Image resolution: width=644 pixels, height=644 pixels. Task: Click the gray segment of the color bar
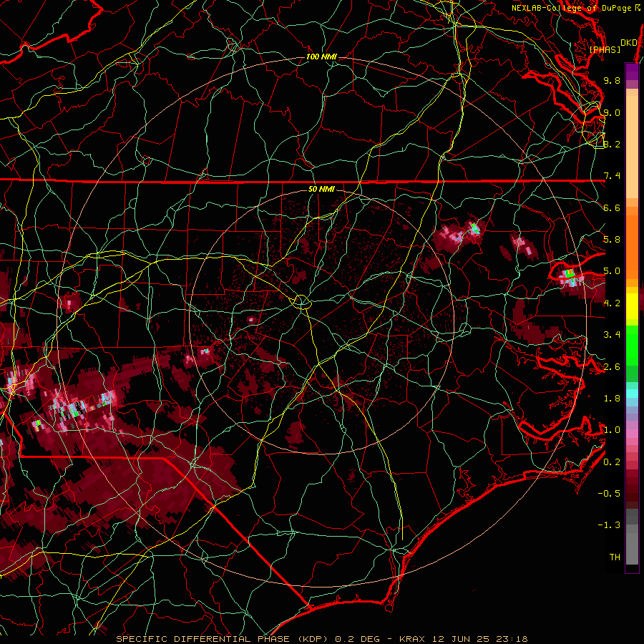tap(632, 536)
